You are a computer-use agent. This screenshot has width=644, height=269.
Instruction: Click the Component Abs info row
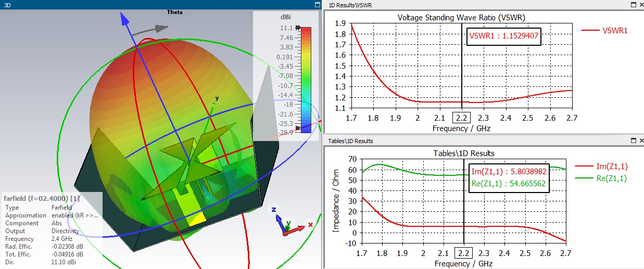coord(51,223)
